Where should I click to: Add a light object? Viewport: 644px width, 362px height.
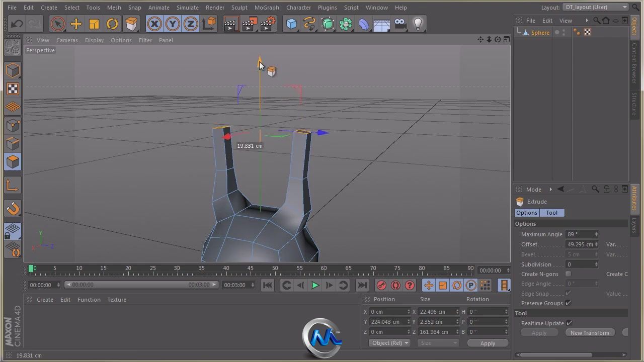tap(418, 24)
